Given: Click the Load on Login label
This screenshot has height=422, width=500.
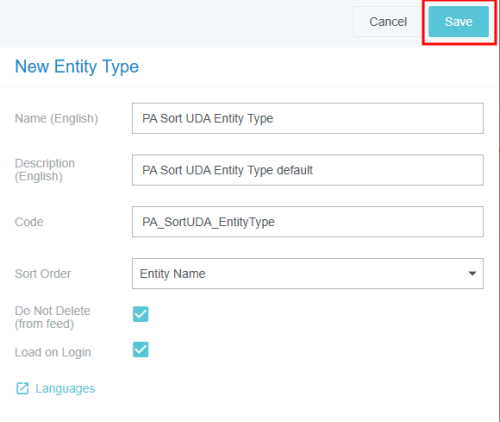Looking at the screenshot, I should 53,352.
